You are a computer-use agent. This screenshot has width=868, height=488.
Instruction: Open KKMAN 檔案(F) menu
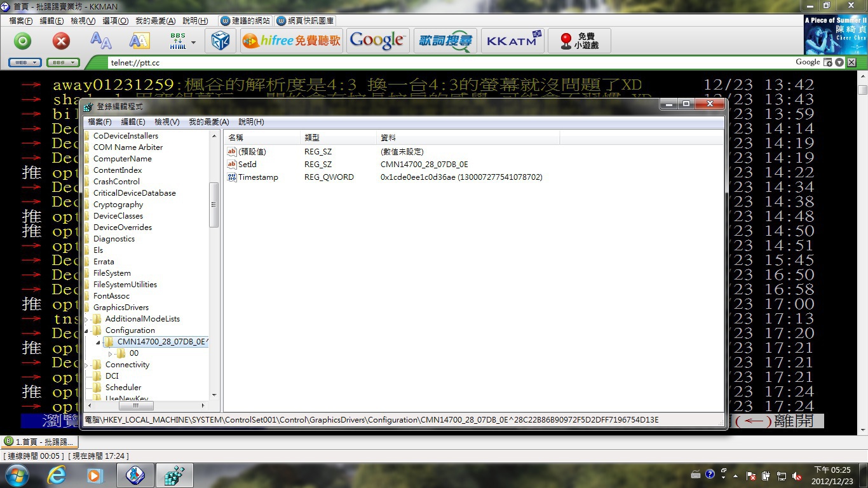[21, 21]
